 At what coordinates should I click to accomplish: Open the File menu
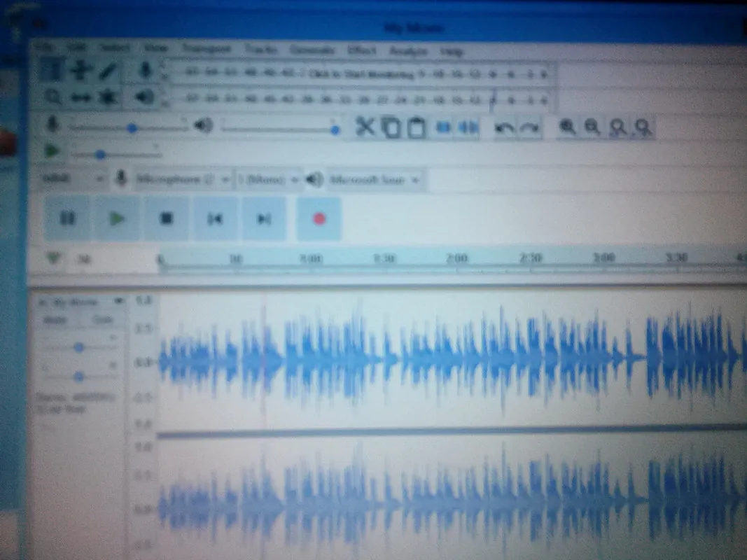point(44,47)
